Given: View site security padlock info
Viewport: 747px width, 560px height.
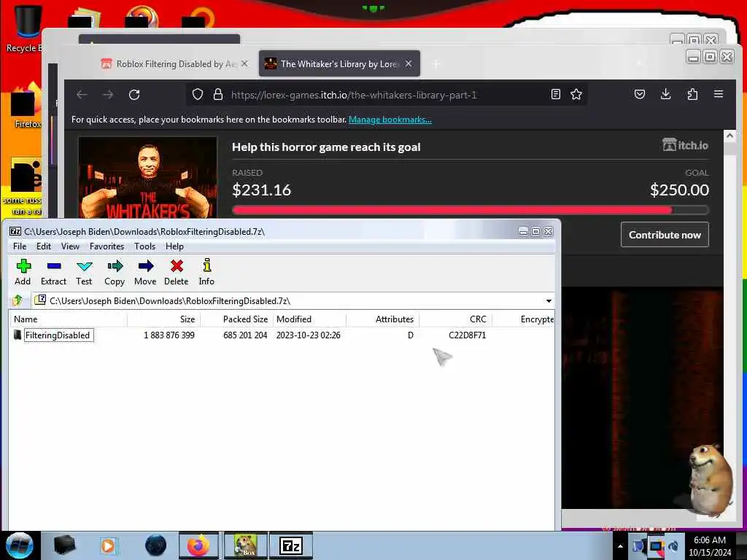Looking at the screenshot, I should (x=218, y=94).
